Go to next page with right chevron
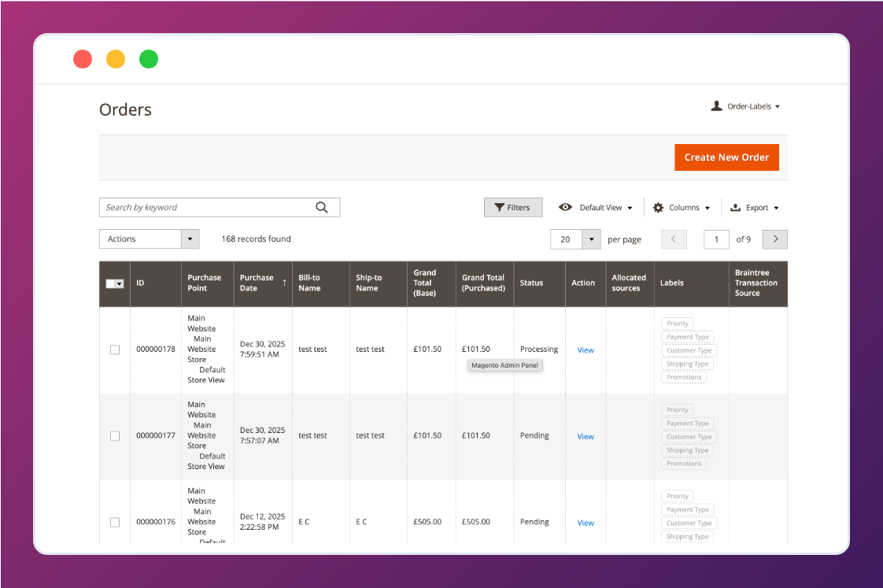This screenshot has width=883, height=588. [x=775, y=239]
